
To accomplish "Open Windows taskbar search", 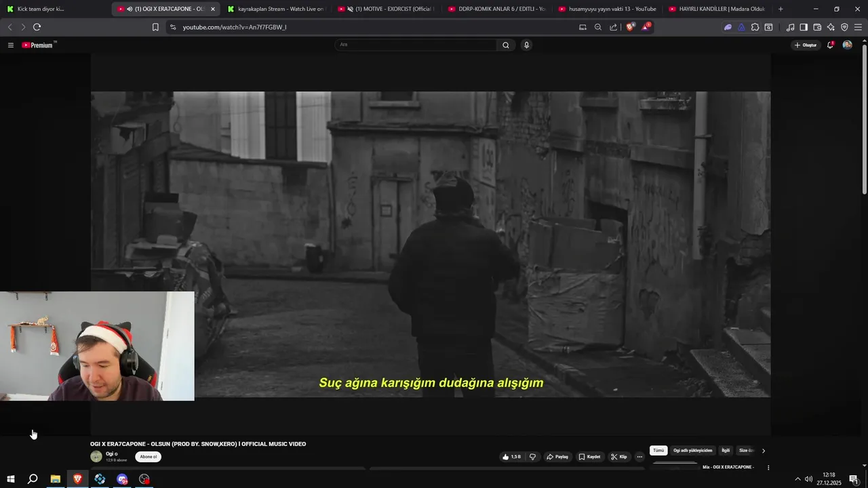I will click(33, 479).
